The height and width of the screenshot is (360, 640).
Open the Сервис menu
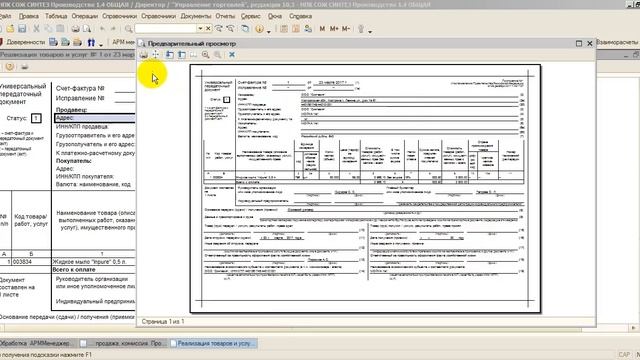pyautogui.click(x=251, y=16)
